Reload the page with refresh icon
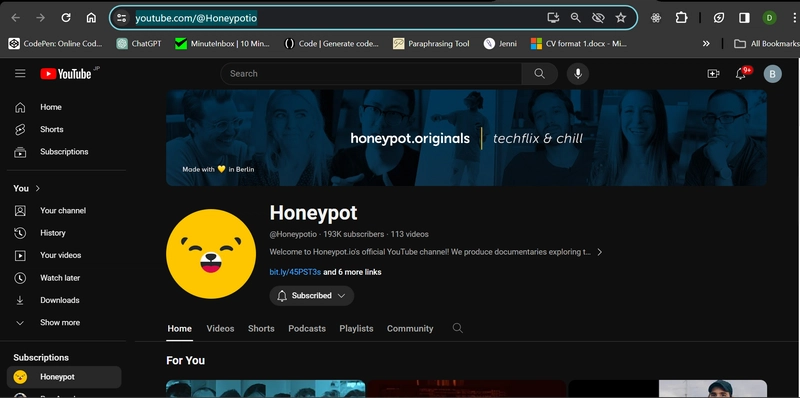Image resolution: width=800 pixels, height=398 pixels. click(66, 18)
